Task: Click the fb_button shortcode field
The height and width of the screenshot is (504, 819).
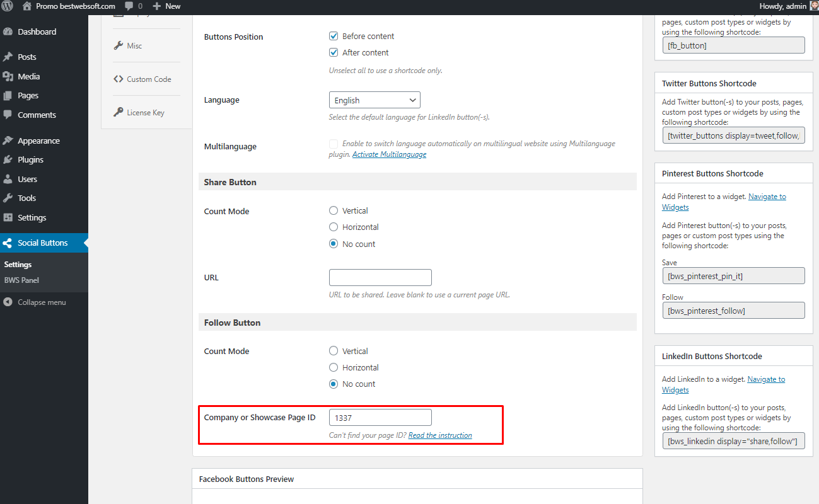Action: pos(734,45)
